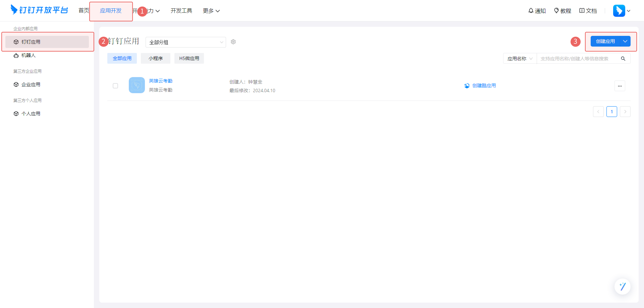This screenshot has height=308, width=644.
Task: Switch to the H5微应用 tab
Action: pos(189,58)
